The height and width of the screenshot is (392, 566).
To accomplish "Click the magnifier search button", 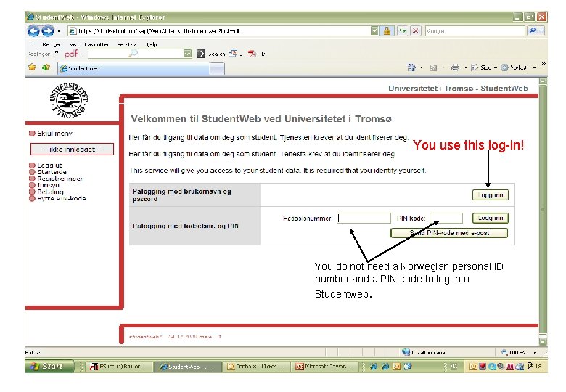I will pos(532,31).
